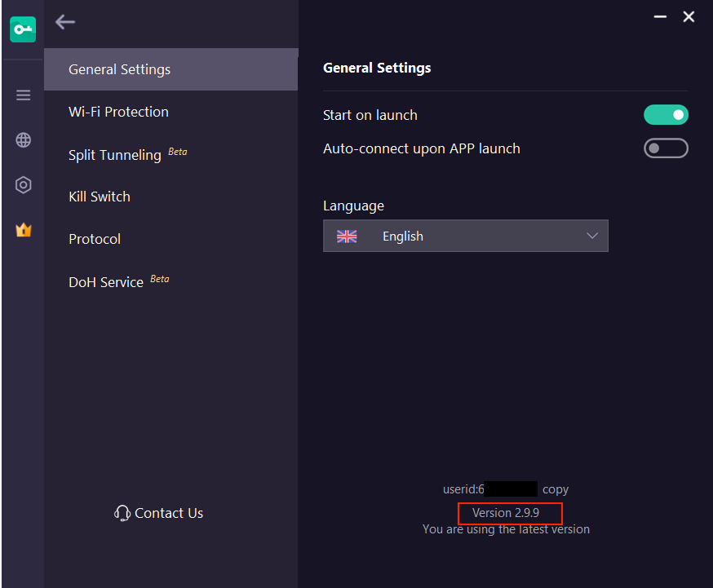
Task: Open the English language dropdown
Action: 466,236
